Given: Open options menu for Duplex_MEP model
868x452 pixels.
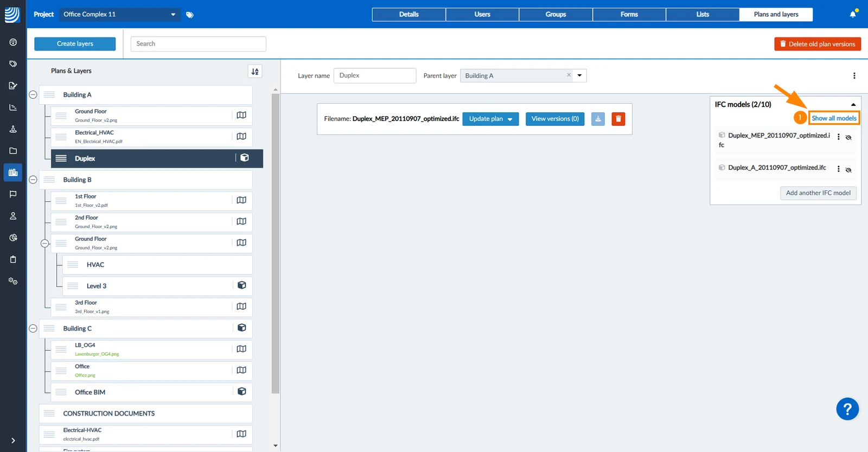Looking at the screenshot, I should click(839, 137).
